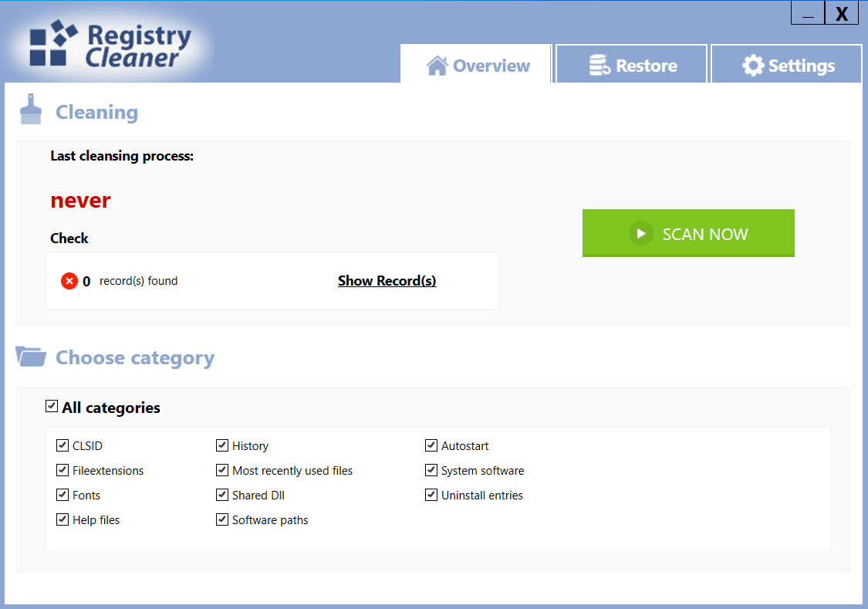Open the Settings tab
Screen dimensions: 868x609
coord(787,63)
